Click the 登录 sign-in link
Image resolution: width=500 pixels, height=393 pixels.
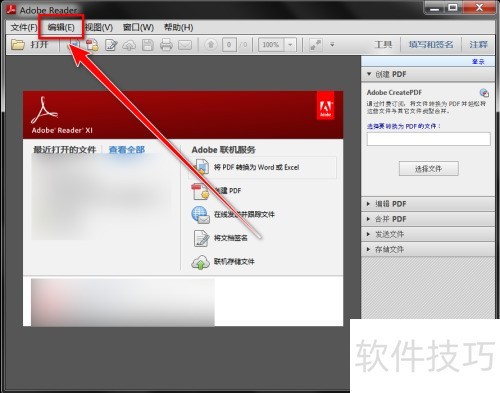(x=478, y=61)
